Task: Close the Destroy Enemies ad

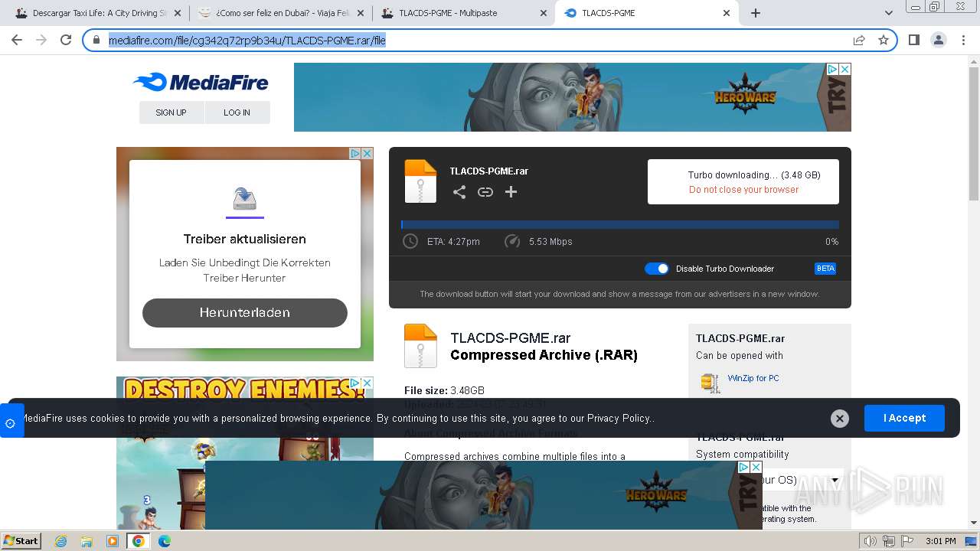Action: coord(367,383)
